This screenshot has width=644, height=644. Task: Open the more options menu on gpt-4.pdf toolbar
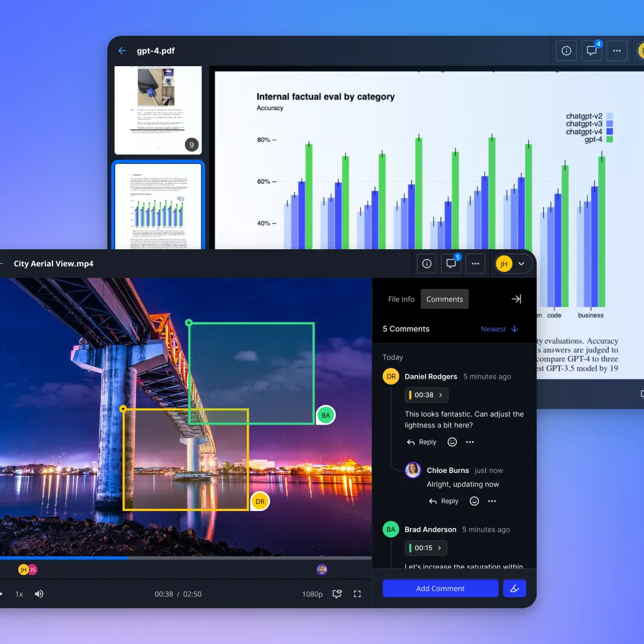617,51
